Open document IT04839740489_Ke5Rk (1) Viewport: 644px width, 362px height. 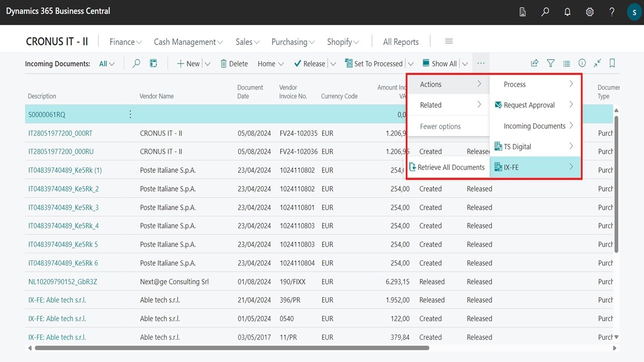[65, 170]
